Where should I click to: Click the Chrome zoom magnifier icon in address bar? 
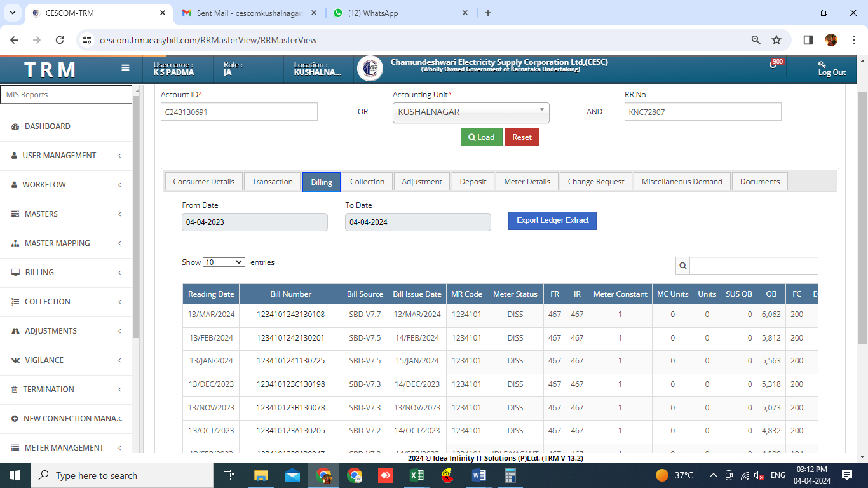(x=756, y=40)
